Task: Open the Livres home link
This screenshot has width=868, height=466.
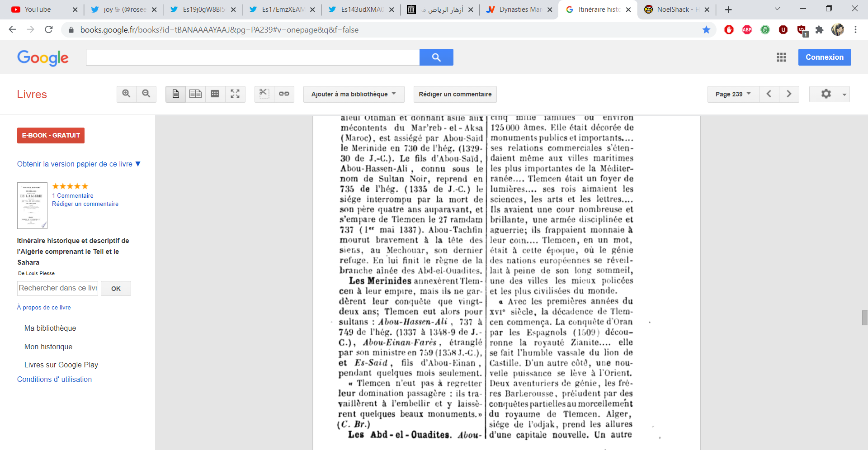Action: tap(32, 95)
